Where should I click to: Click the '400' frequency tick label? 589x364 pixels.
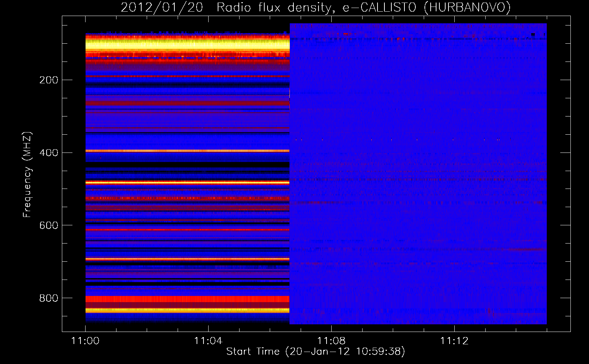pyautogui.click(x=49, y=153)
